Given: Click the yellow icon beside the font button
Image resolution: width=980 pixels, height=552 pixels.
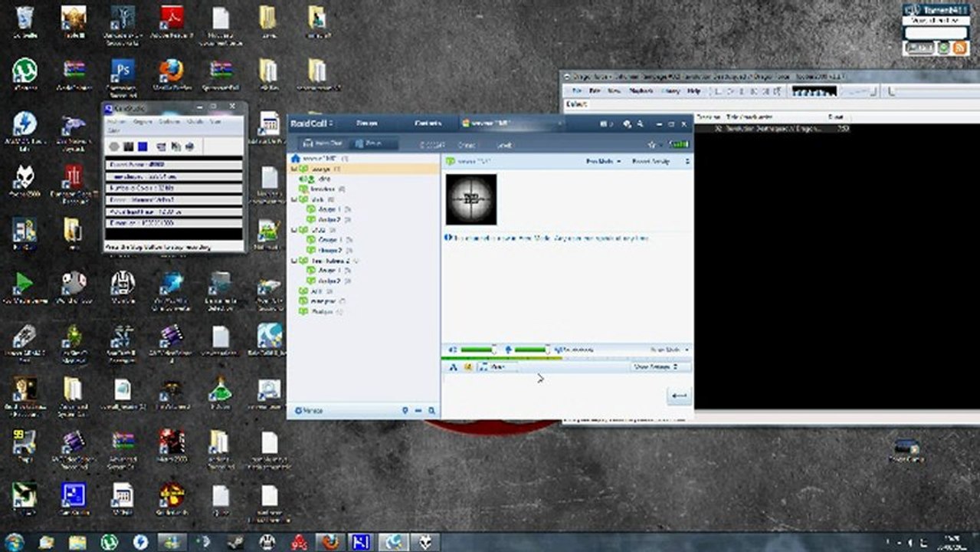Looking at the screenshot, I should [467, 367].
